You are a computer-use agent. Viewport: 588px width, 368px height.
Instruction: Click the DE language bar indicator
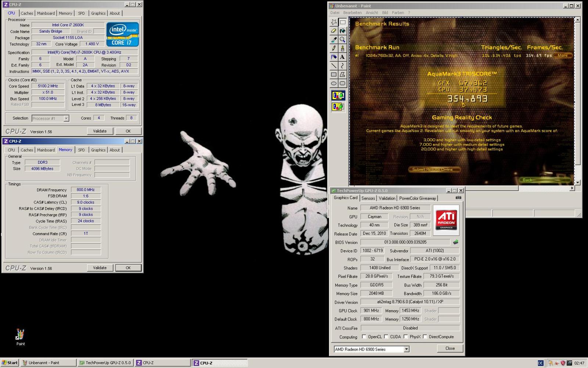click(541, 363)
